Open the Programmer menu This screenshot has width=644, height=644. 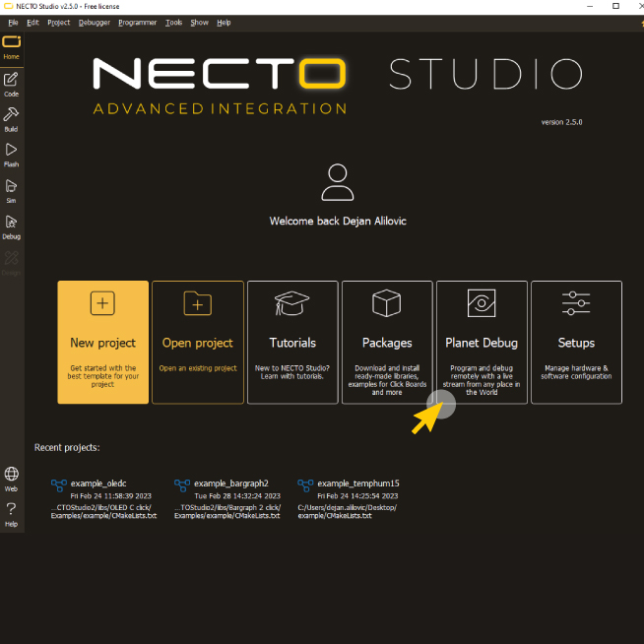pyautogui.click(x=138, y=23)
